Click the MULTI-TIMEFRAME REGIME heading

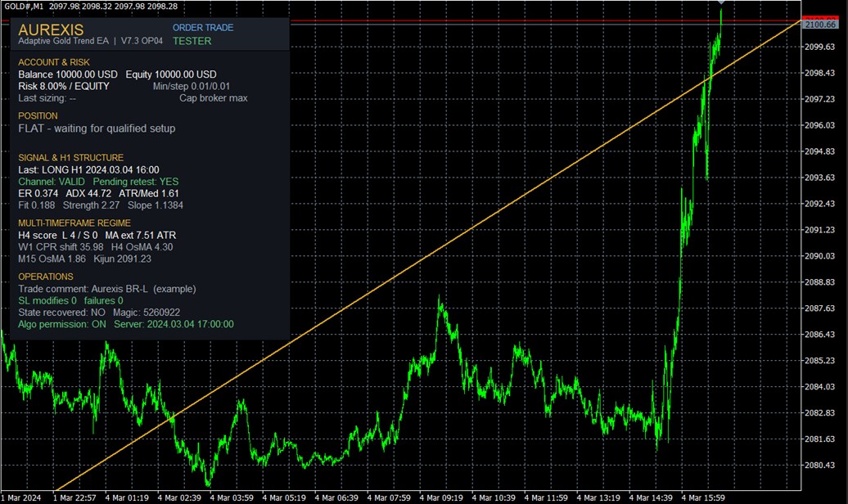click(74, 223)
